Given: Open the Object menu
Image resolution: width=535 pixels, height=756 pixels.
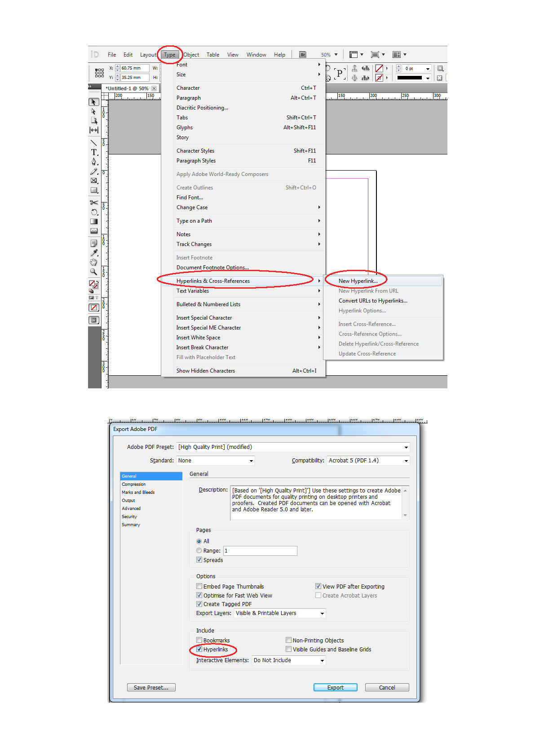Looking at the screenshot, I should 191,55.
